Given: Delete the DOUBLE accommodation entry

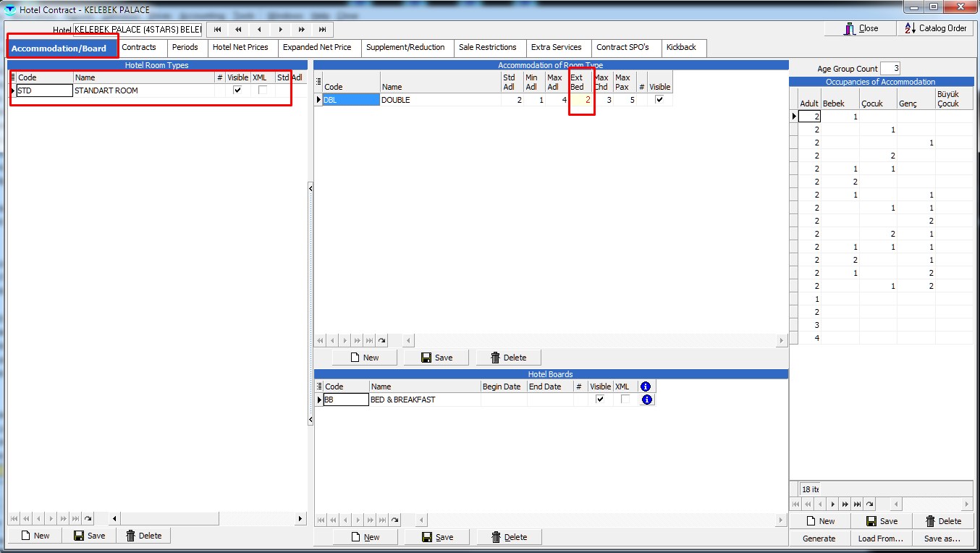Looking at the screenshot, I should coord(508,358).
